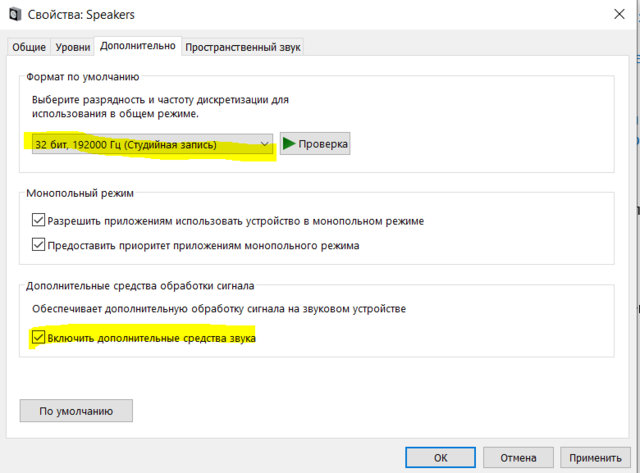640x473 pixels.
Task: Switch to the Общие tab
Action: (x=28, y=47)
